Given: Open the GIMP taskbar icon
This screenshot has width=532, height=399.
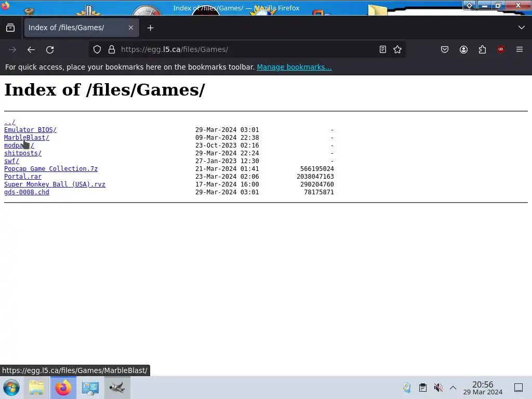Looking at the screenshot, I should pyautogui.click(x=117, y=388).
